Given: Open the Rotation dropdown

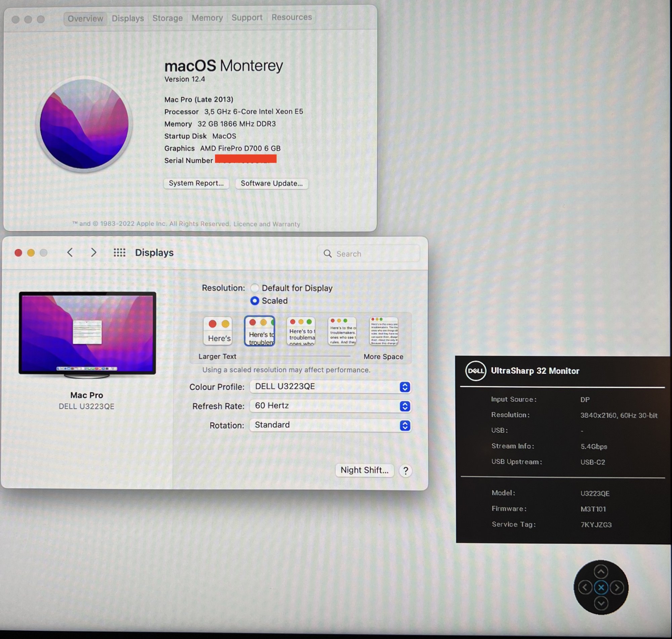Looking at the screenshot, I should pos(330,425).
